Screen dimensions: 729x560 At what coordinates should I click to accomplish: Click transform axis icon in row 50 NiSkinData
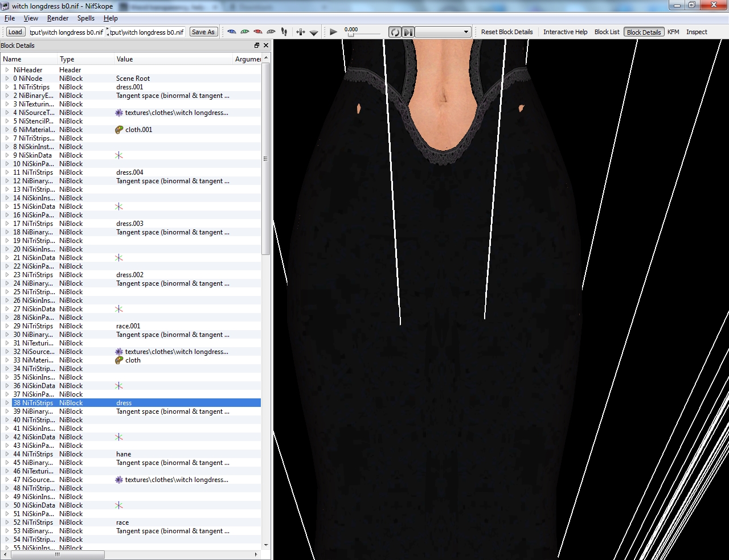(x=119, y=505)
